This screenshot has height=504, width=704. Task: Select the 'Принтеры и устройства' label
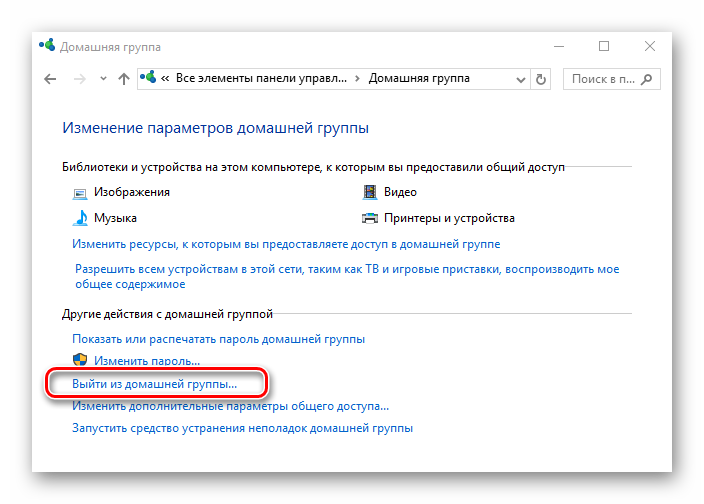click(449, 218)
